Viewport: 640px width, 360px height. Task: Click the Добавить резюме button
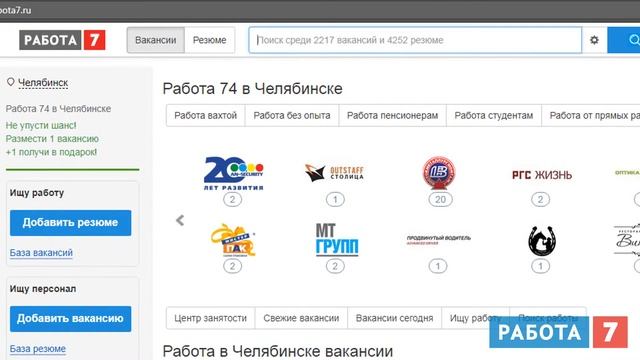pyautogui.click(x=71, y=223)
